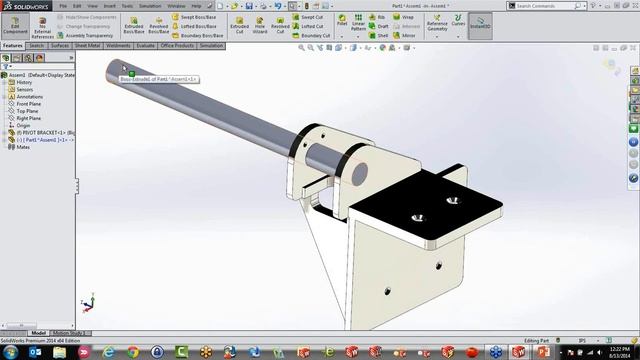The width and height of the screenshot is (640, 360).
Task: Expand the FeatureManager filter dropdown
Action: point(11,66)
